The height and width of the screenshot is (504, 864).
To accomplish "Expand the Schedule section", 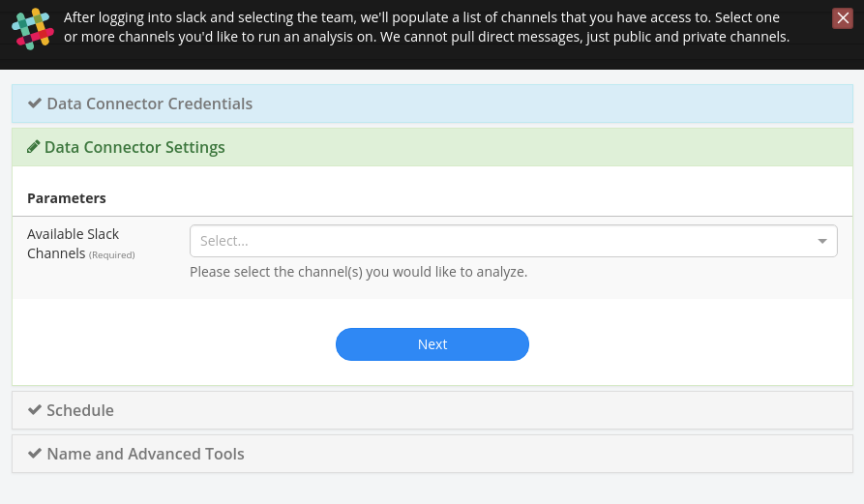I will tap(432, 410).
